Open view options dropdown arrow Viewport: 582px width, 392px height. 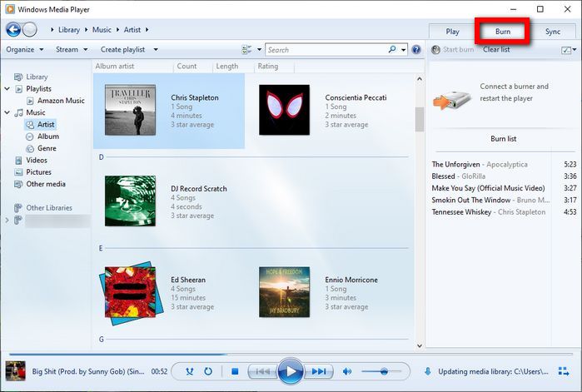pyautogui.click(x=259, y=49)
